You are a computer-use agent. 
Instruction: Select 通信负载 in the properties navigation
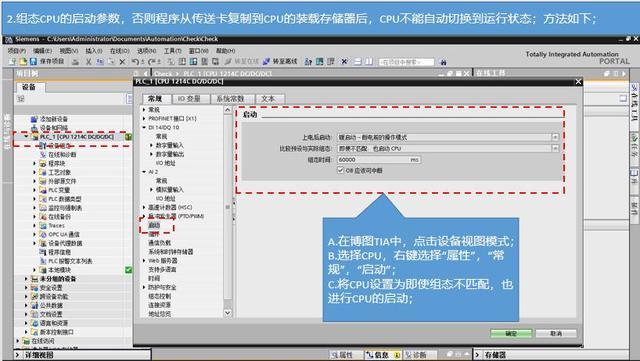click(x=160, y=243)
